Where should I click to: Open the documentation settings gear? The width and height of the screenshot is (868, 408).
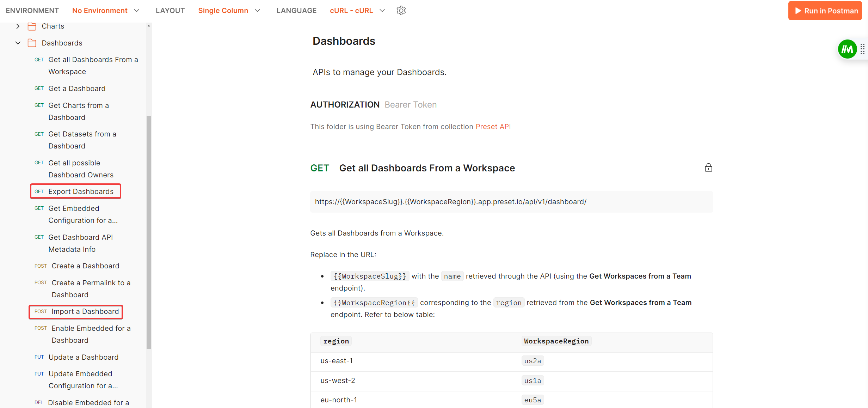[401, 11]
